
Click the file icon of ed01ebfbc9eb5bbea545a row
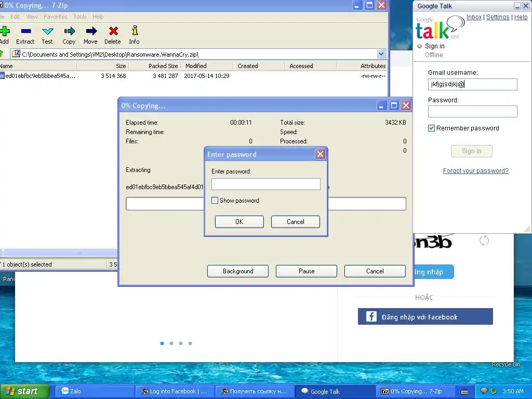point(2,76)
